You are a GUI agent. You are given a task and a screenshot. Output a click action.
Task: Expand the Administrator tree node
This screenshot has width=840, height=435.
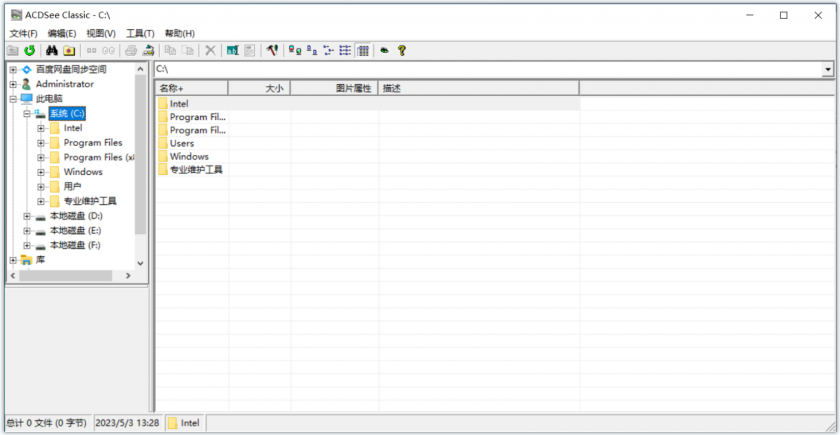click(13, 84)
